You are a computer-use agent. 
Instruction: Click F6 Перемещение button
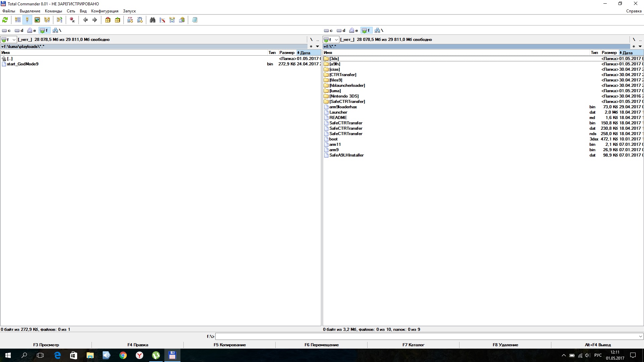click(x=321, y=345)
